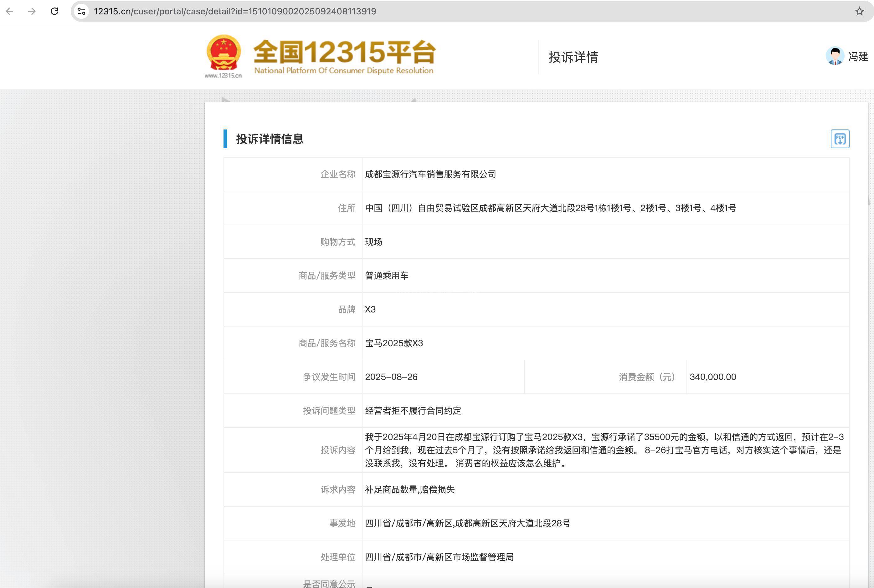Click the consumption amount 340,000.00 value
The height and width of the screenshot is (588, 874).
[x=713, y=377]
